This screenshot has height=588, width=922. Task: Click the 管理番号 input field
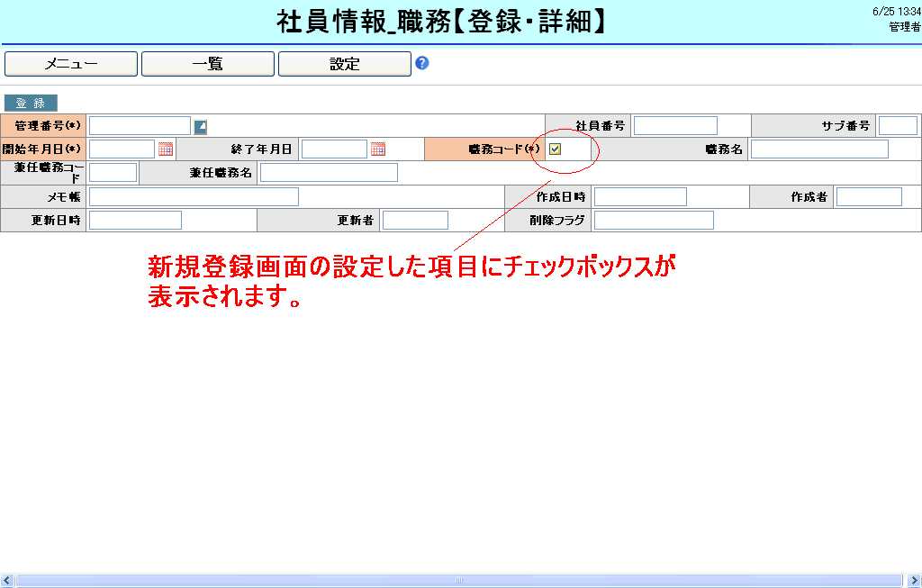[x=140, y=126]
